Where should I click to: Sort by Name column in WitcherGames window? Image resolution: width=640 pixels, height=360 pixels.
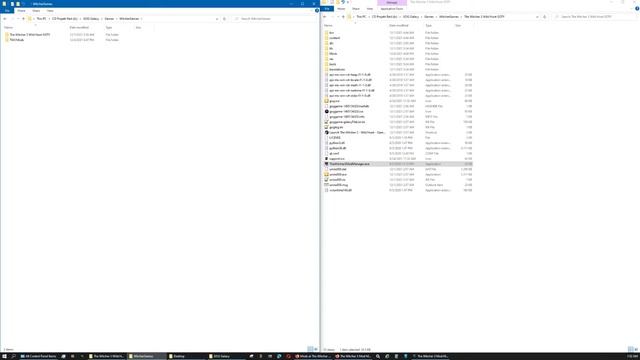[9, 27]
